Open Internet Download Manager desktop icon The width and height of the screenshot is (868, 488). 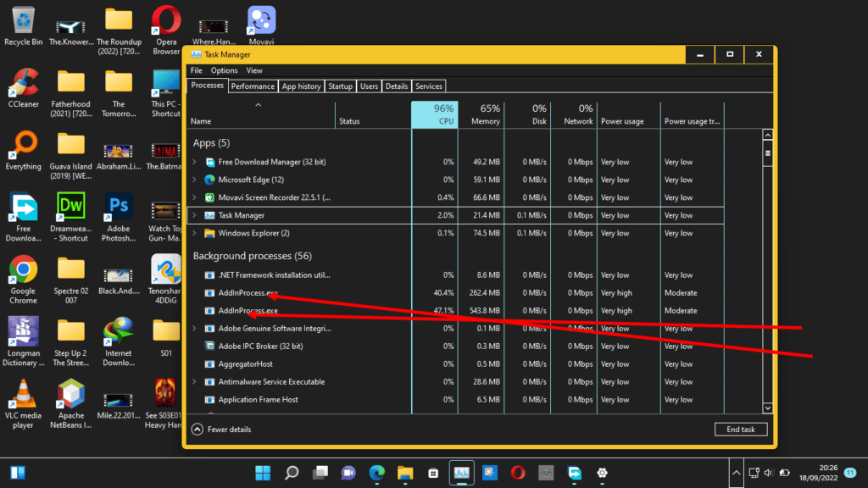click(x=119, y=342)
